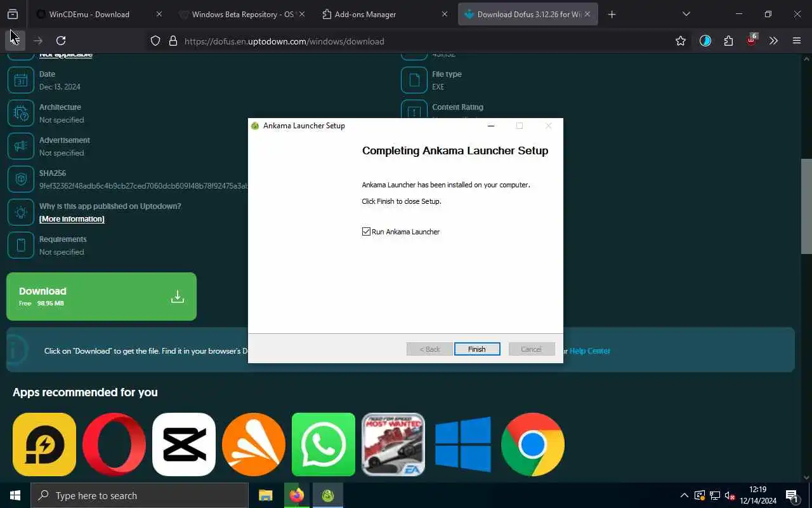Uncheck Run Ankama Launcher checkbox
Screen dimensions: 812x508
366,232
